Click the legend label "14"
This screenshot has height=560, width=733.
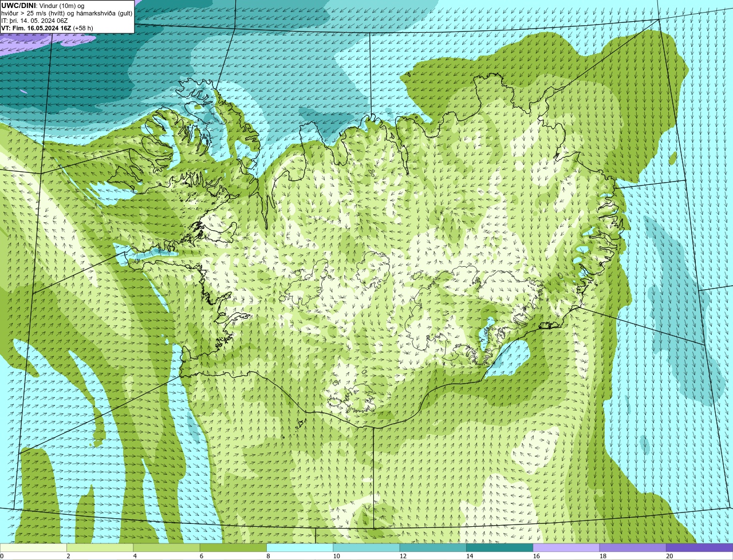tap(470, 556)
